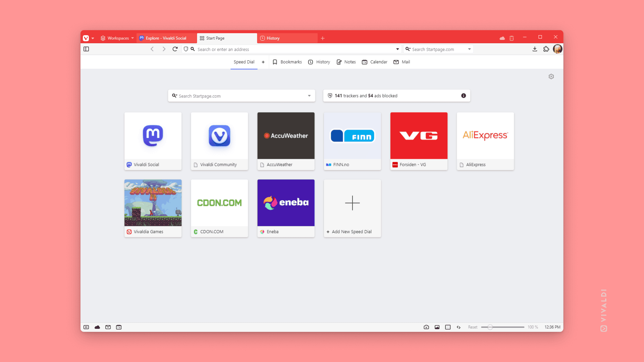
Task: Capture page with camera icon
Action: click(426, 327)
